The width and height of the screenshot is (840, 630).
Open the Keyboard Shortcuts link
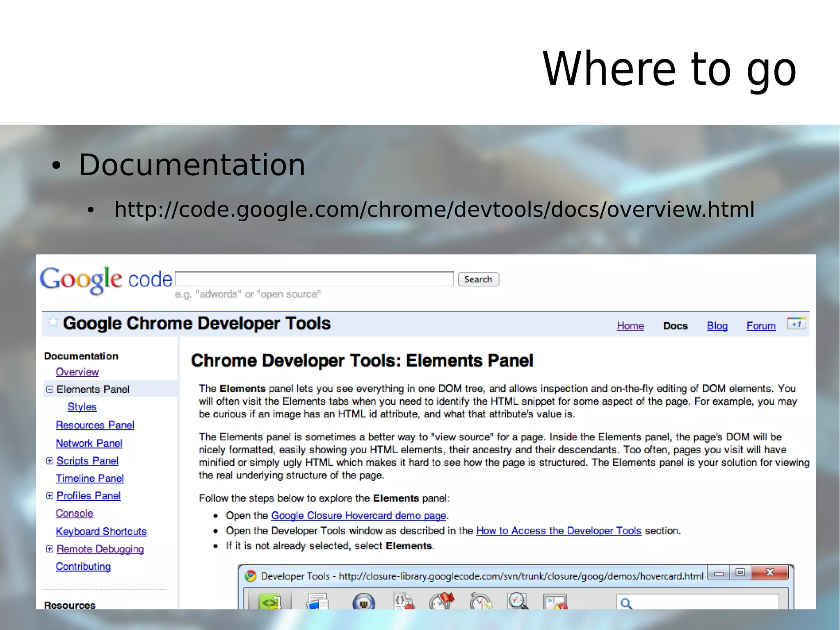(101, 531)
